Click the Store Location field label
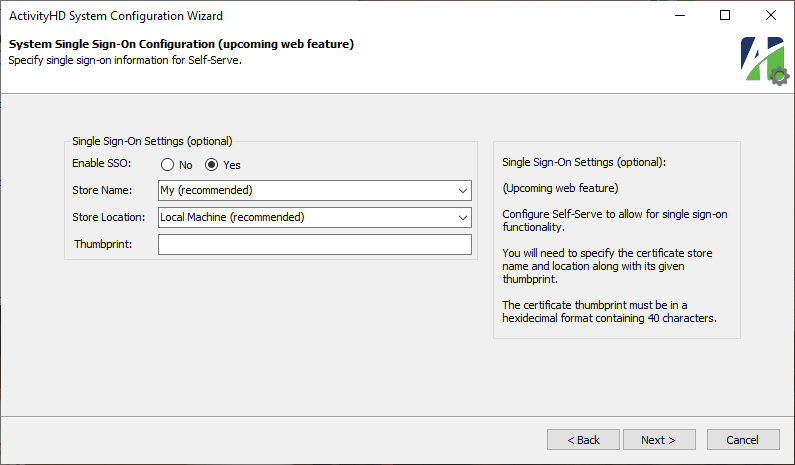Viewport: 795px width, 465px height. (x=109, y=217)
